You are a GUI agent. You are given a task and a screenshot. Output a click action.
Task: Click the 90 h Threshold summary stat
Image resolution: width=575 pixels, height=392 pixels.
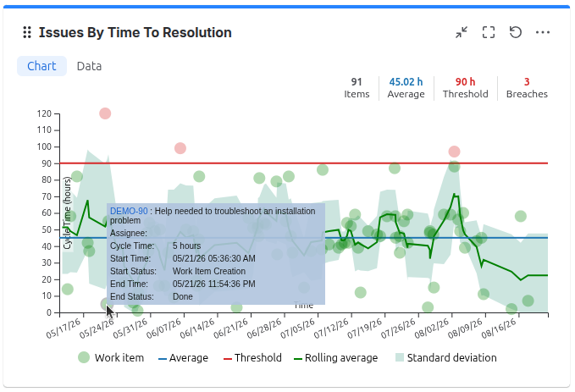466,88
